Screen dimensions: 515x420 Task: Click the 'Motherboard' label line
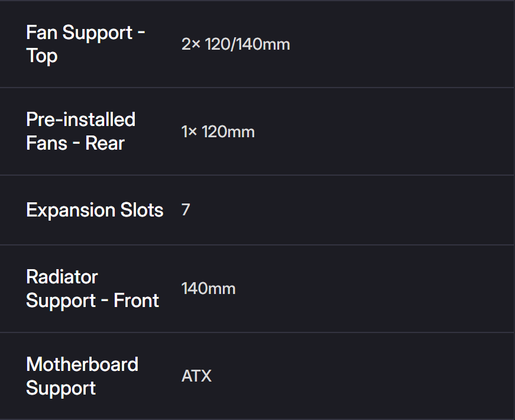(x=82, y=364)
